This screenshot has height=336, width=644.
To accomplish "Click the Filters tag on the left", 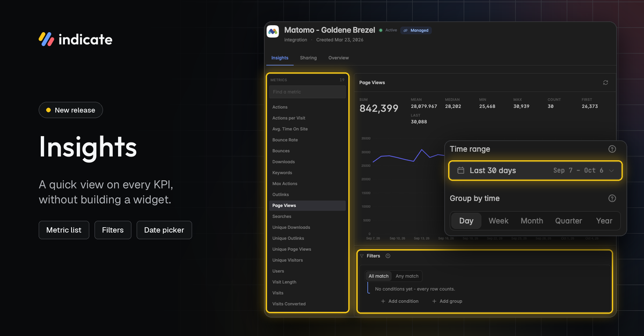I will 113,230.
